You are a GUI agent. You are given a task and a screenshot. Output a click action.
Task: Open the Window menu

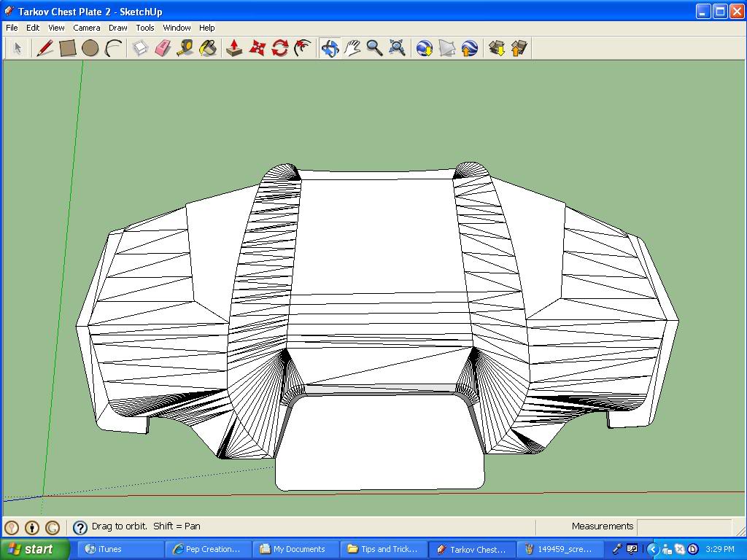click(x=177, y=28)
